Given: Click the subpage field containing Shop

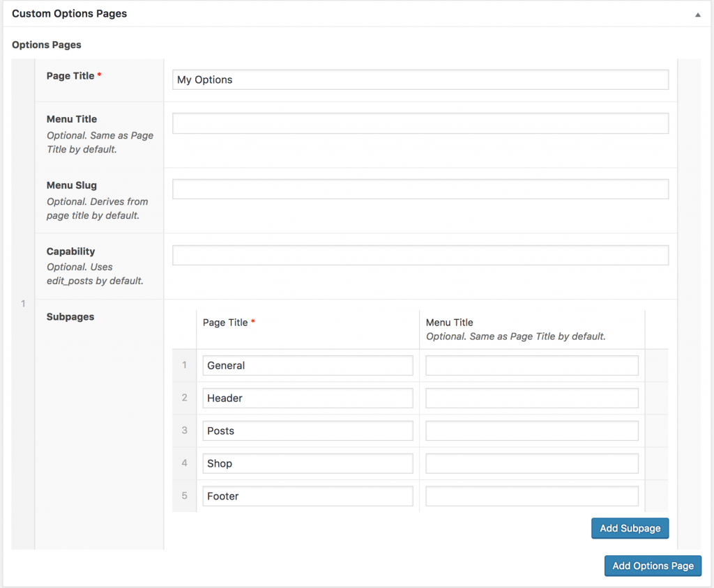Looking at the screenshot, I should point(307,463).
